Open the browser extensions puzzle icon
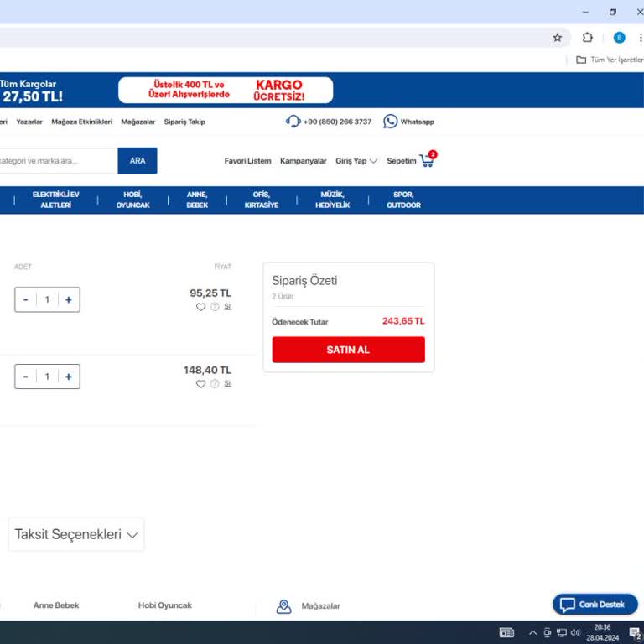 click(x=587, y=38)
